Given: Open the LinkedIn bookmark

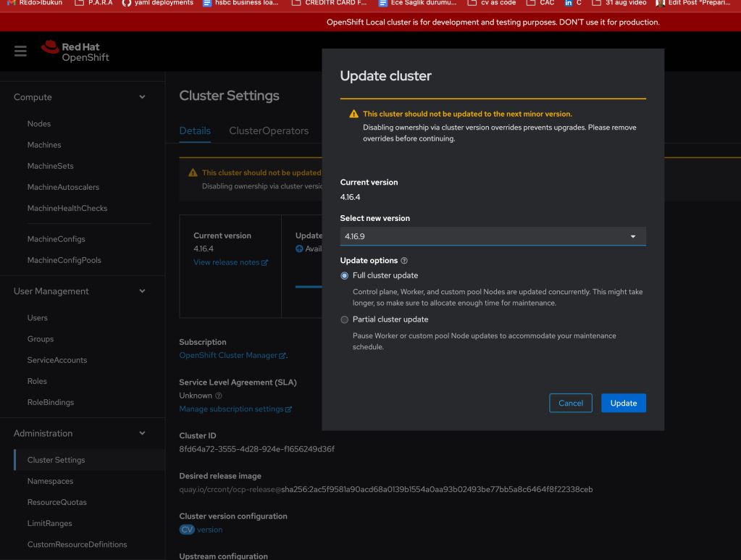Looking at the screenshot, I should [x=573, y=3].
